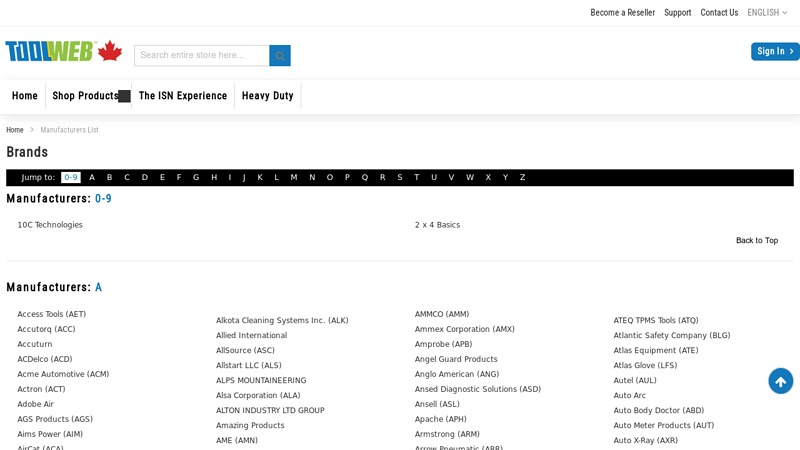This screenshot has width=800, height=450.
Task: Open the Heavy Duty menu item
Action: 267,96
